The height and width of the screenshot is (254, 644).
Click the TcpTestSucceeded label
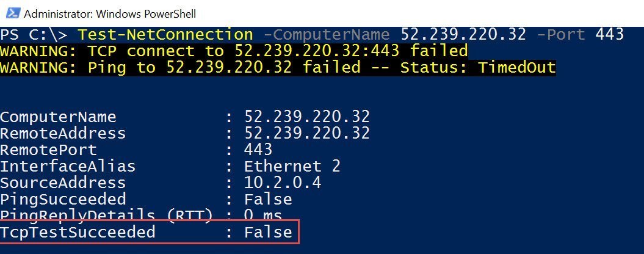coord(78,232)
